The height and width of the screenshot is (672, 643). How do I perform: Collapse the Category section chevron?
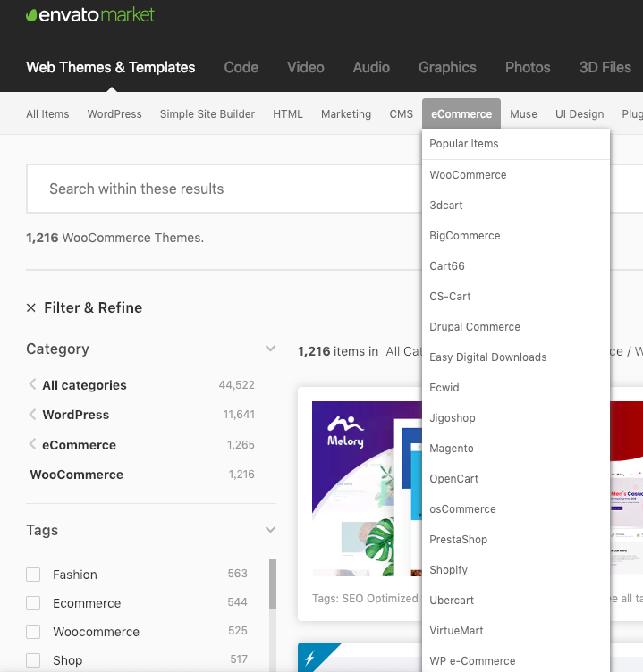click(270, 349)
